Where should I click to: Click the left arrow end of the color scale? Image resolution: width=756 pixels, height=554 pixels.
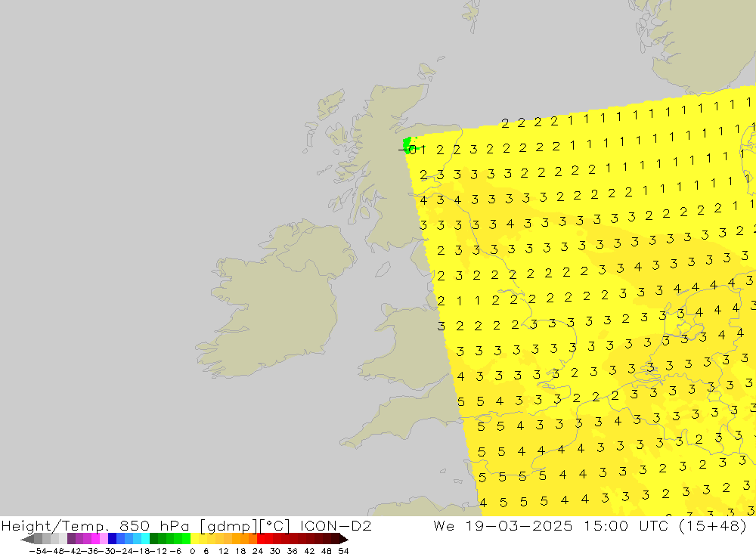coord(27,539)
